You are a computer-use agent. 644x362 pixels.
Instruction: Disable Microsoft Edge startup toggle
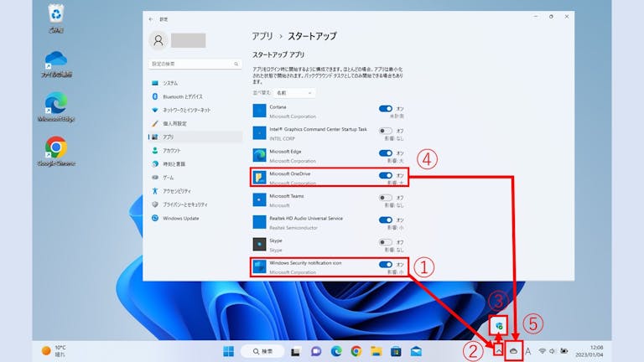[385, 153]
